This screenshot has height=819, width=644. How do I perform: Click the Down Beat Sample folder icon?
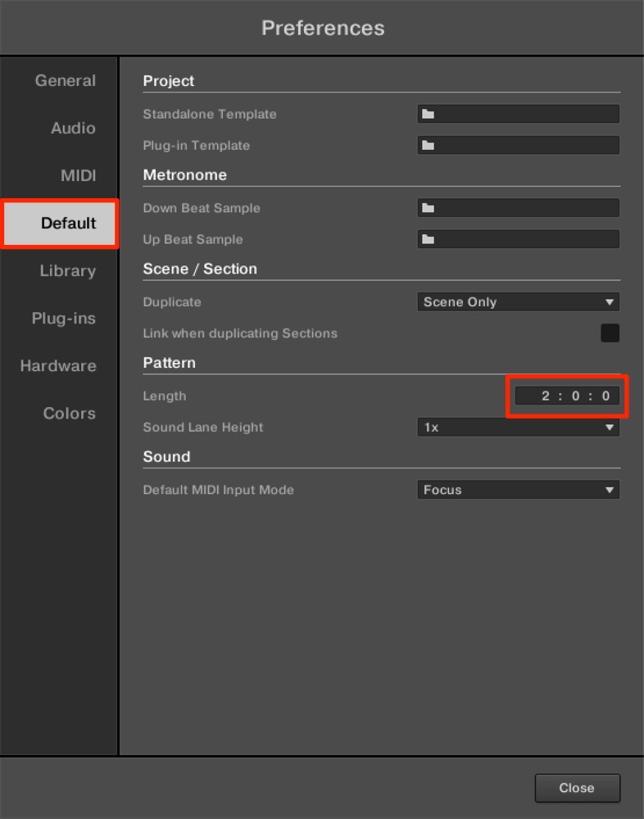429,208
